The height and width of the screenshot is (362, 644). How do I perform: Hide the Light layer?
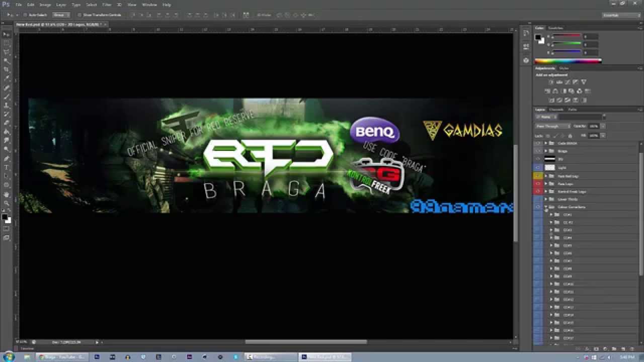point(538,167)
